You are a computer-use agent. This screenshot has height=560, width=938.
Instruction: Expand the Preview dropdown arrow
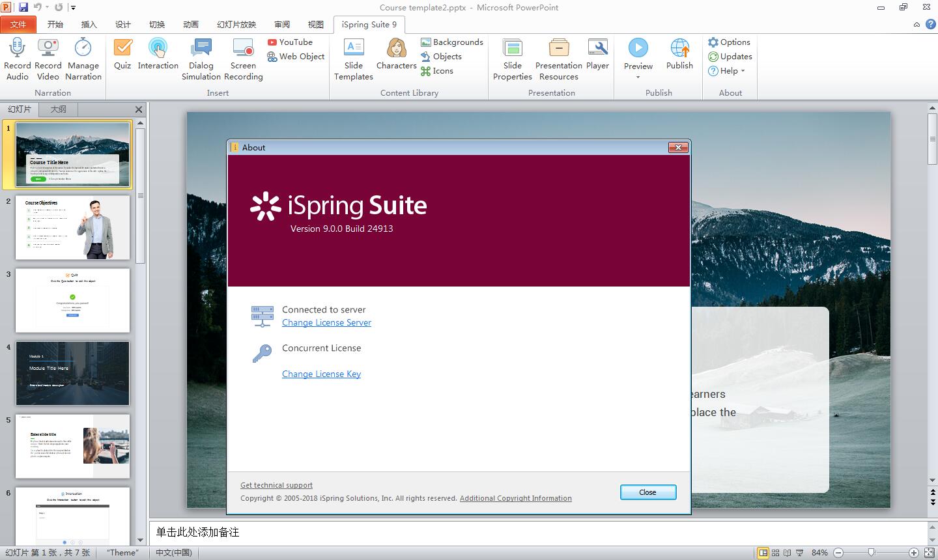[638, 77]
